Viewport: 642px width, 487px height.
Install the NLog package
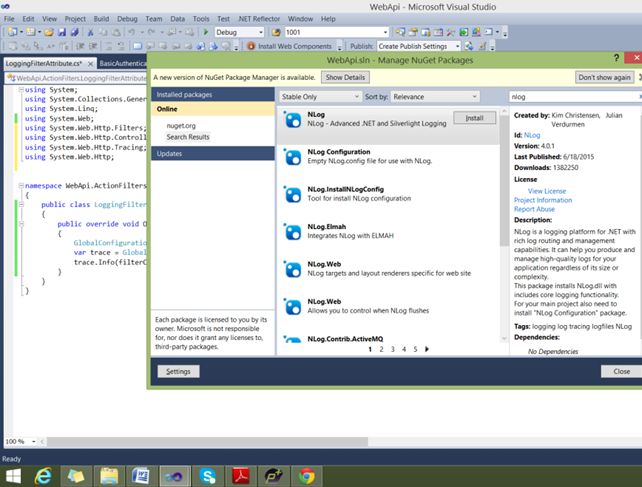[475, 118]
